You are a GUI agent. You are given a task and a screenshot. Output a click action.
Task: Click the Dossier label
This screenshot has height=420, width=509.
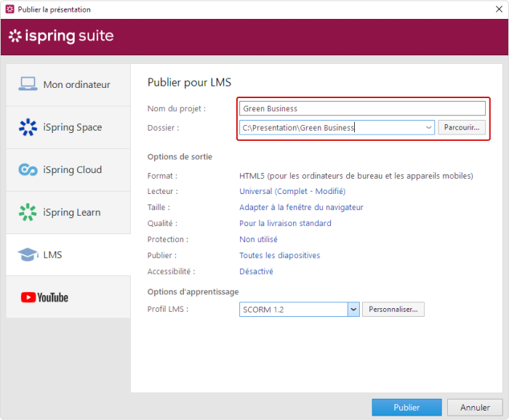(164, 128)
